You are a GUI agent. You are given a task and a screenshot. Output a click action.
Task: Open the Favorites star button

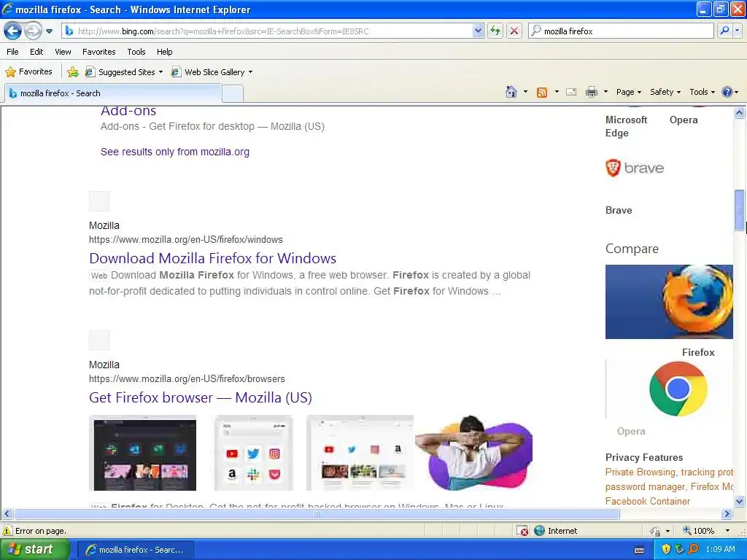[28, 72]
